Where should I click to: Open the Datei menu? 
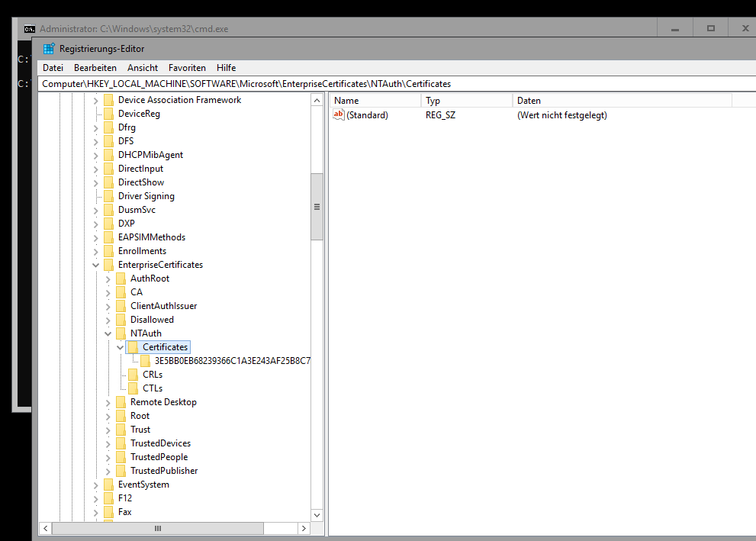pyautogui.click(x=53, y=68)
